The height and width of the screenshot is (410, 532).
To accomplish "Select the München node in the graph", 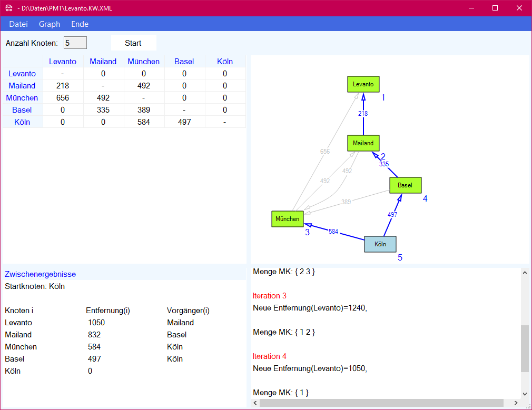I will (x=288, y=219).
